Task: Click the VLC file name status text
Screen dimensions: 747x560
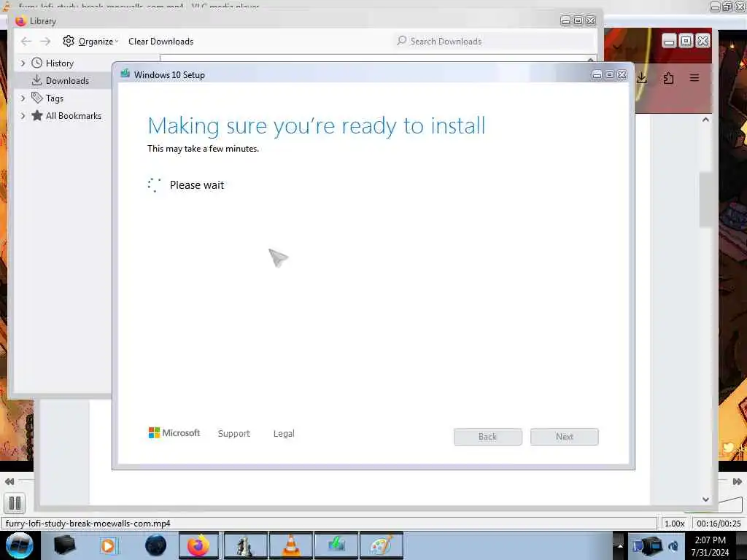Action: (88, 524)
